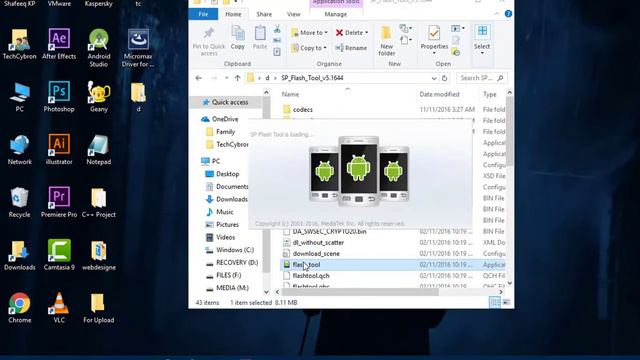
Task: Open the Micromax Driver desktop icon
Action: pos(138,48)
